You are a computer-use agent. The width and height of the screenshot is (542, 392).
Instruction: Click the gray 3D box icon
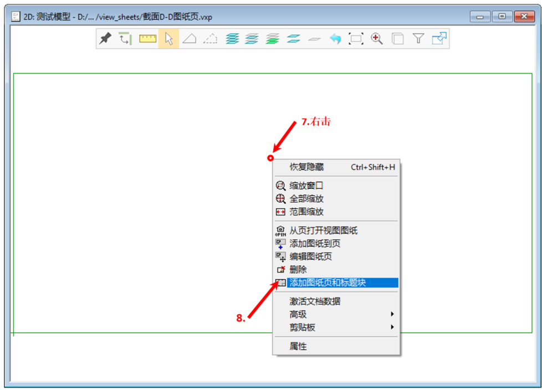[x=397, y=38]
